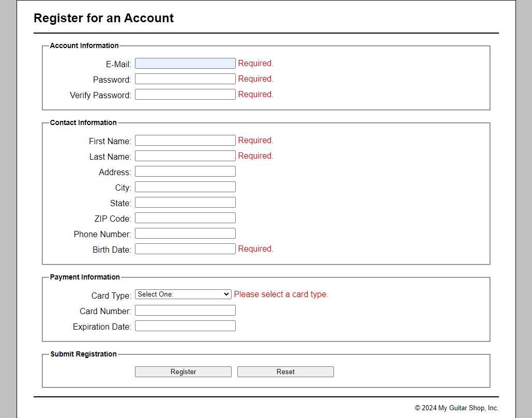This screenshot has width=532, height=418.
Task: Click the Card Type label
Action: 111,296
